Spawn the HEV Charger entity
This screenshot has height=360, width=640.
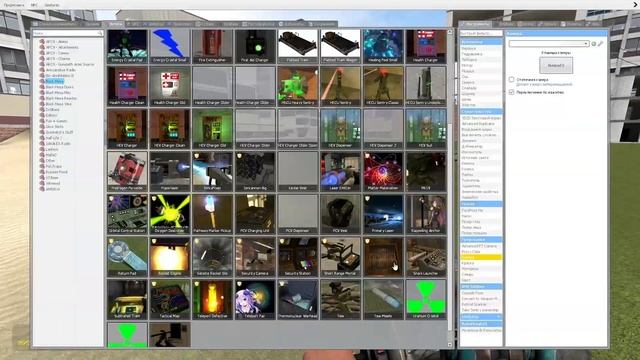coord(127,129)
